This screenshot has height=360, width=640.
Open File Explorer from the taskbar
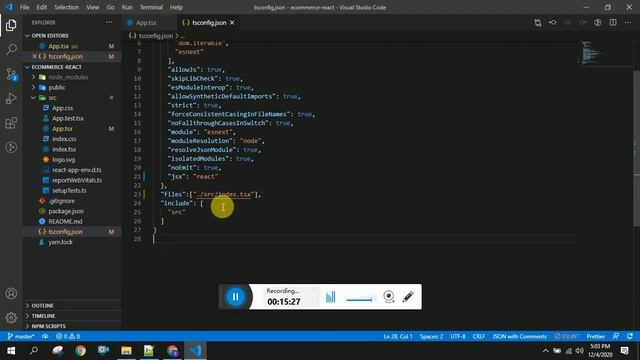(x=126, y=351)
